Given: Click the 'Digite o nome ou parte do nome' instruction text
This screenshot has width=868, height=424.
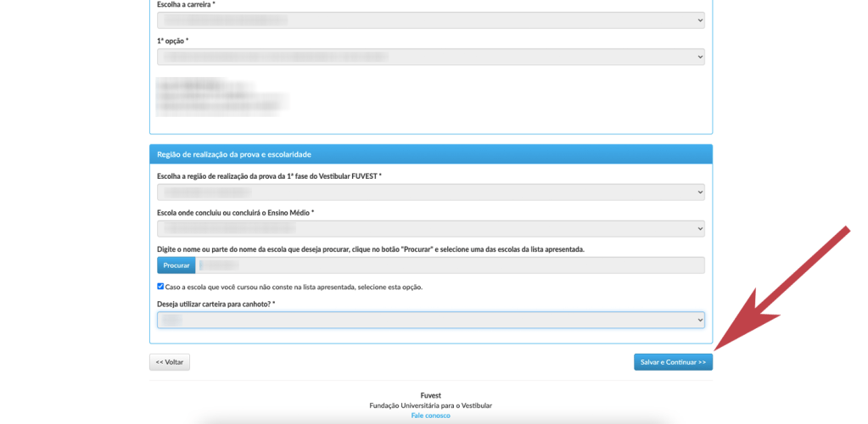Looking at the screenshot, I should coord(371,249).
